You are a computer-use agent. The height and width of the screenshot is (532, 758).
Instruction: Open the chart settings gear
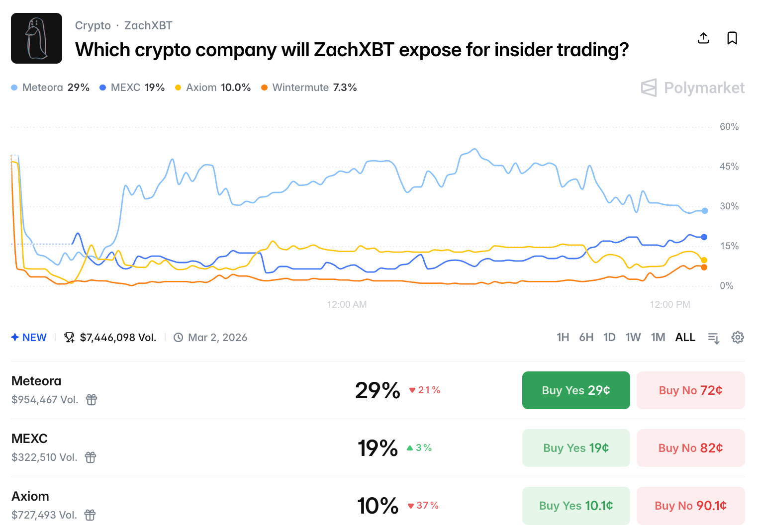point(738,338)
